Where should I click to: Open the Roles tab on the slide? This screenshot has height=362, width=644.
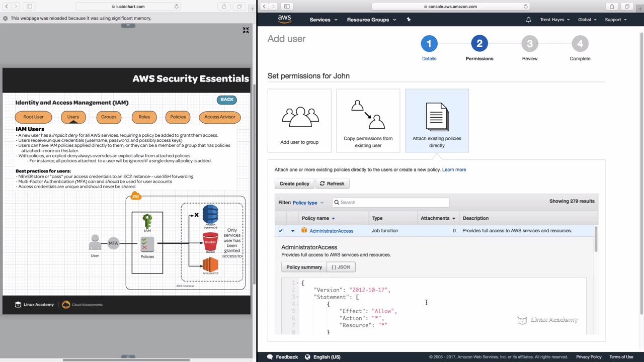click(144, 117)
